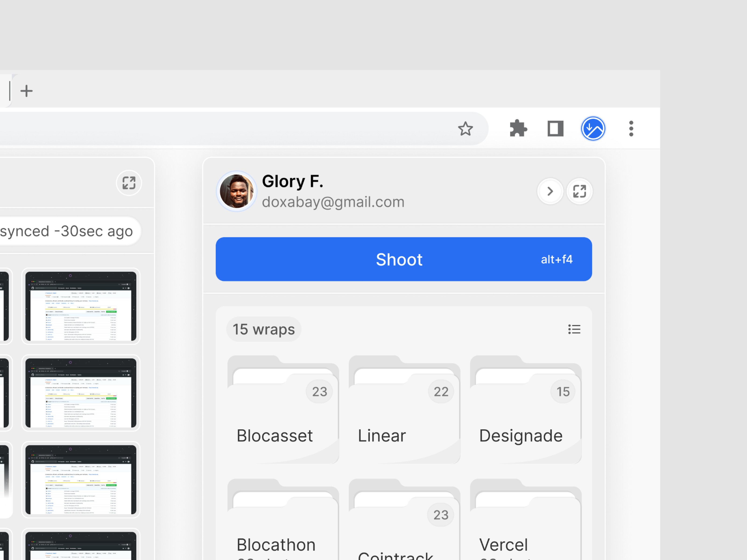Expand popup using Glory F. fullscreen icon

(x=579, y=191)
